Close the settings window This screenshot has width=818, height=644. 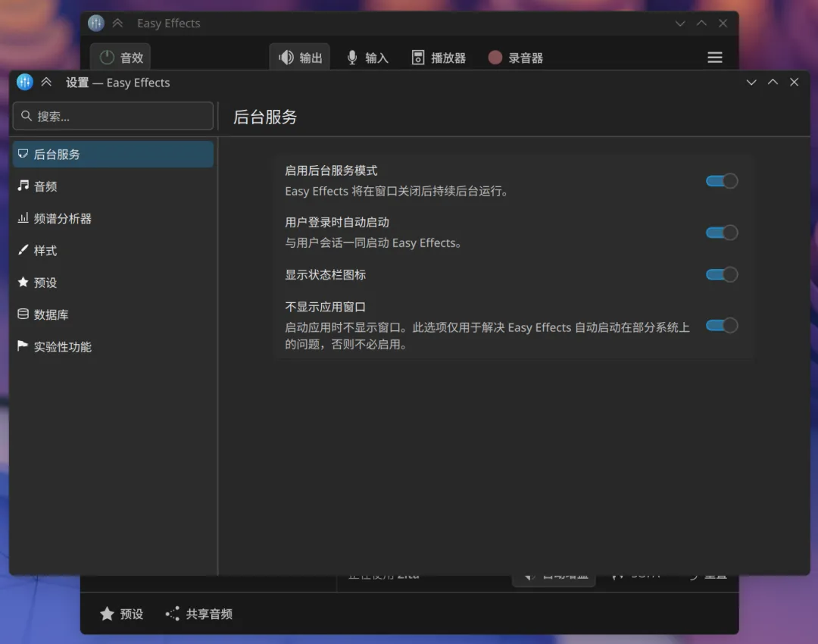coord(794,82)
